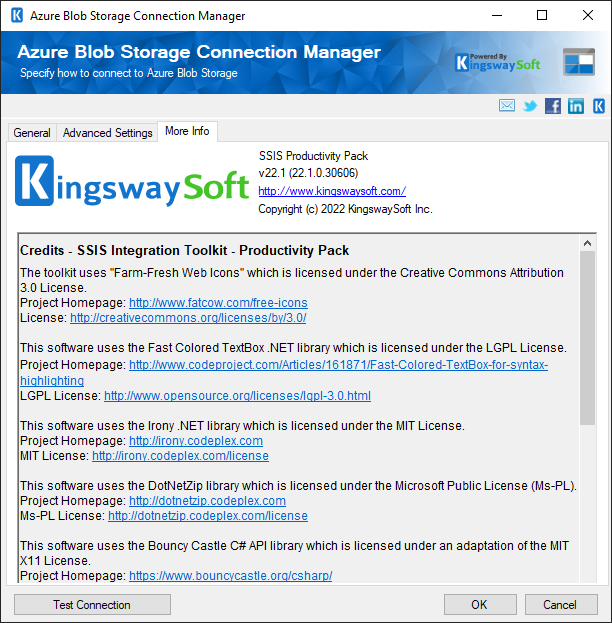Viewport: 612px width, 623px height.
Task: Click the Azure Blob Storage component icon in banner
Action: (x=579, y=62)
